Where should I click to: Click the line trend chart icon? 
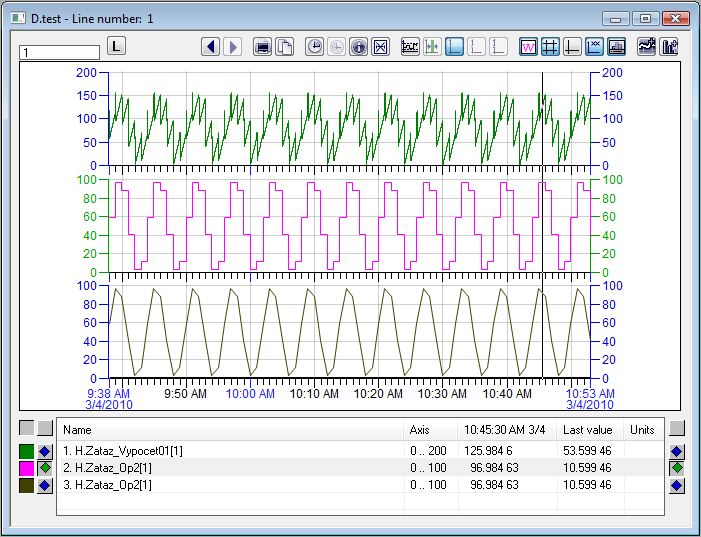click(x=647, y=47)
